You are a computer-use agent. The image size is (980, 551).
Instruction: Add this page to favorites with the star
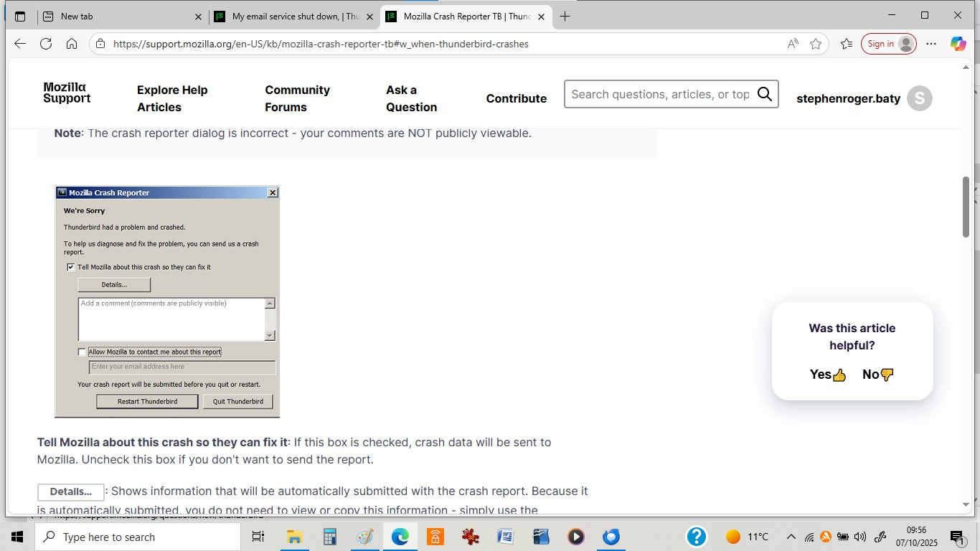(816, 44)
